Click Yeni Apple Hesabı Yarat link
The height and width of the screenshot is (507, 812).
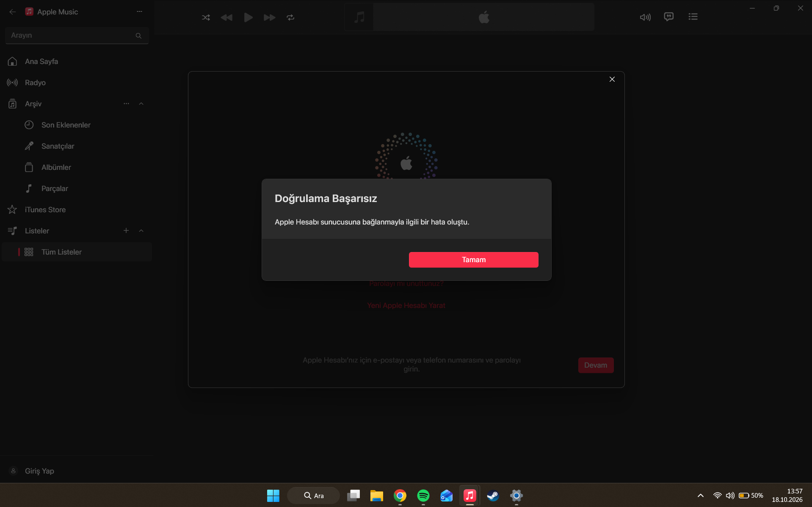click(x=406, y=305)
